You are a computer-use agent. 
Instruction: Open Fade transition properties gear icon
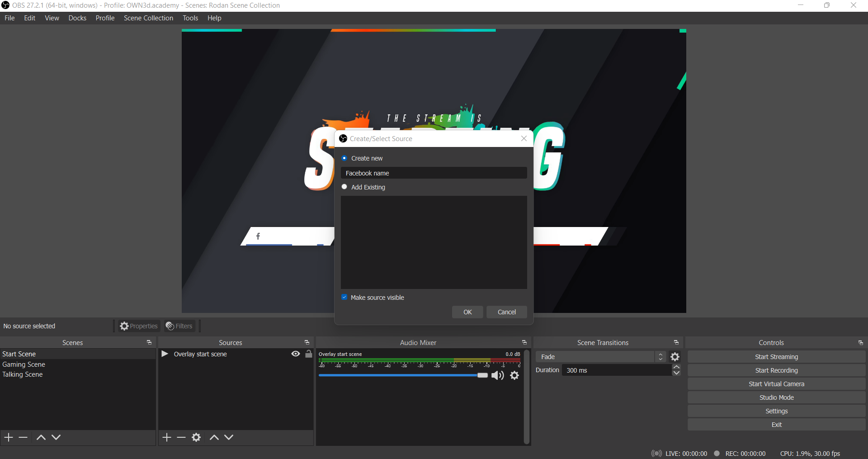click(x=675, y=357)
